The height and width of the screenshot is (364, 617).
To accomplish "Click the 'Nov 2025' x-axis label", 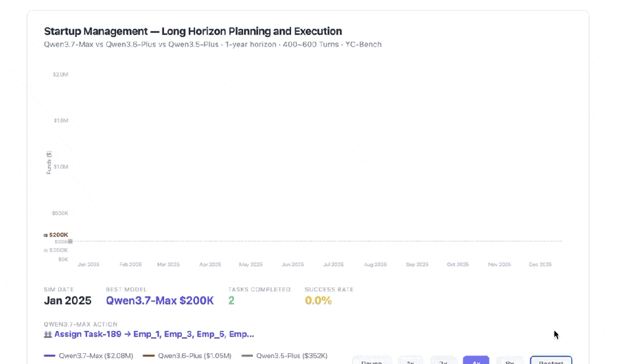I will coord(499,265).
